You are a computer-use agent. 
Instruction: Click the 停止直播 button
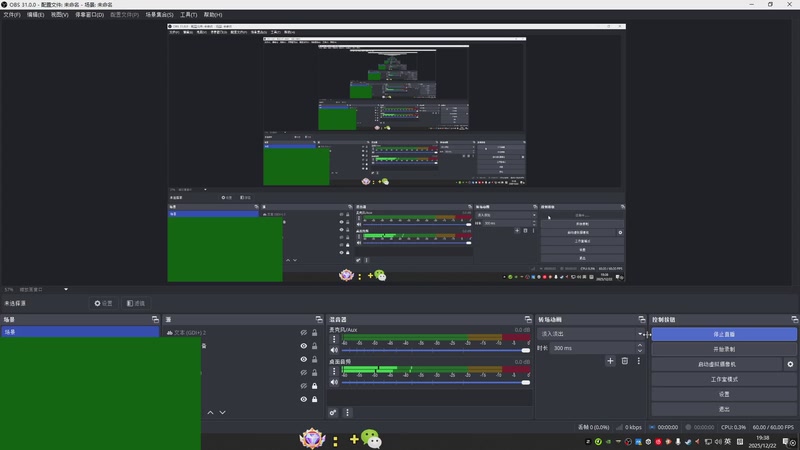coord(723,334)
